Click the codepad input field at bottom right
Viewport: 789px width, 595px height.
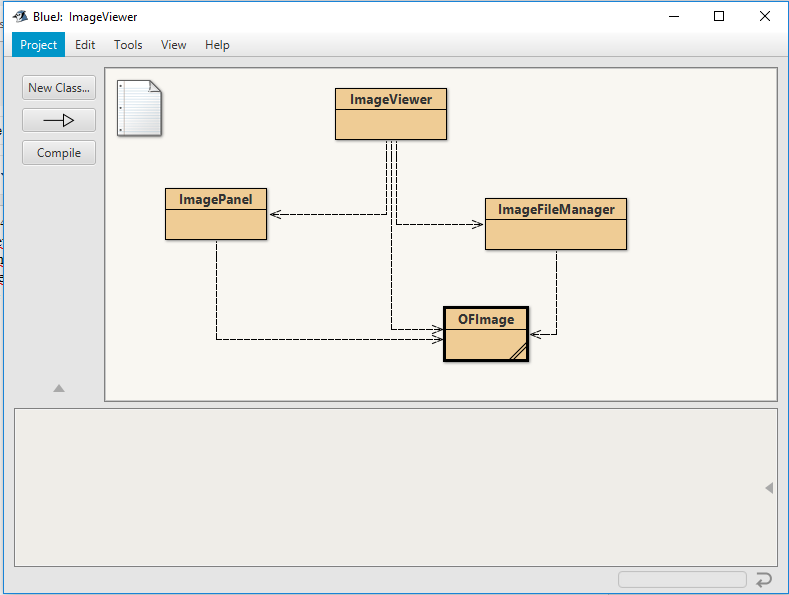point(682,579)
